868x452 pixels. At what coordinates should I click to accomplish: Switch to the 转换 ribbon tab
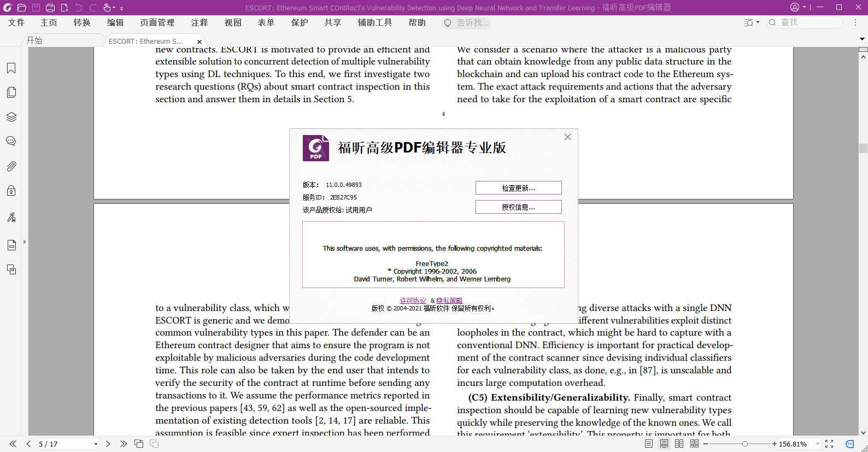(x=82, y=22)
